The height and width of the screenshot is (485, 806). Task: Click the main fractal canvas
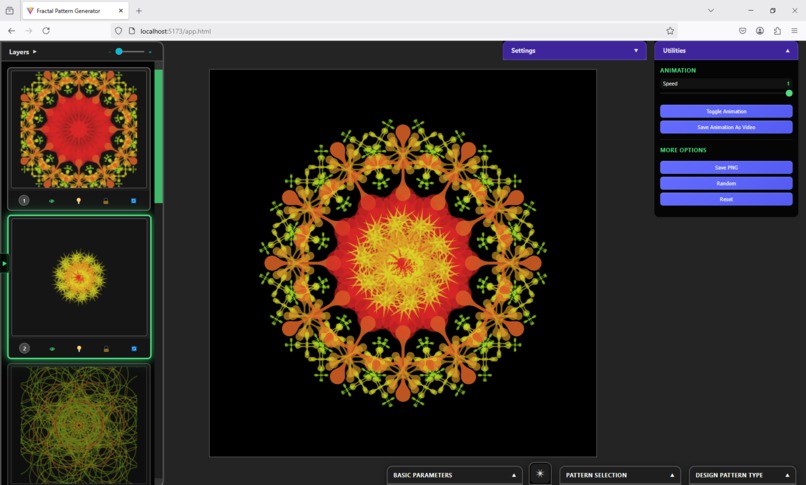click(403, 263)
